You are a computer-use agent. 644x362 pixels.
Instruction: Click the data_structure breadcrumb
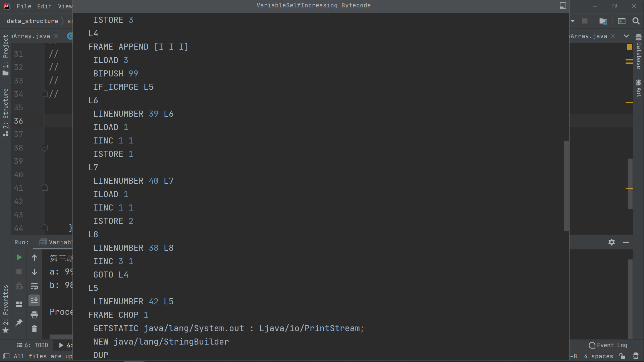point(32,21)
